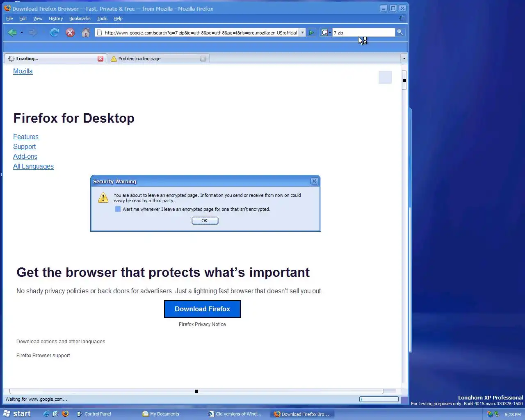Viewport: 525px width, 420px height.
Task: Go to the Home page icon
Action: pyautogui.click(x=86, y=33)
